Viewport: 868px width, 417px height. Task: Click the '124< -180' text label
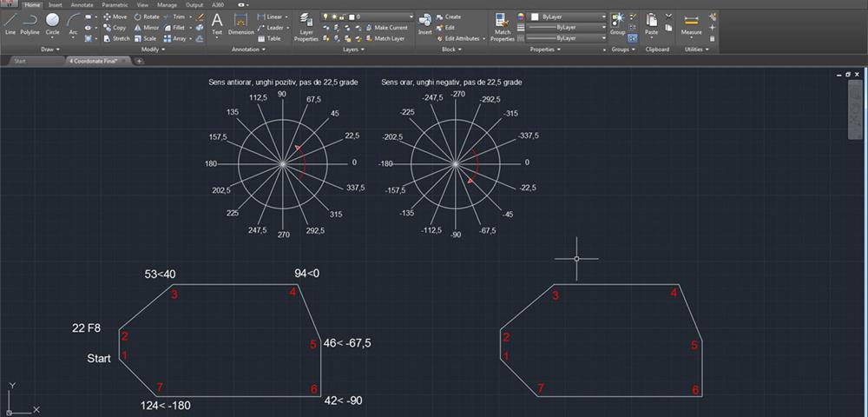coord(166,406)
